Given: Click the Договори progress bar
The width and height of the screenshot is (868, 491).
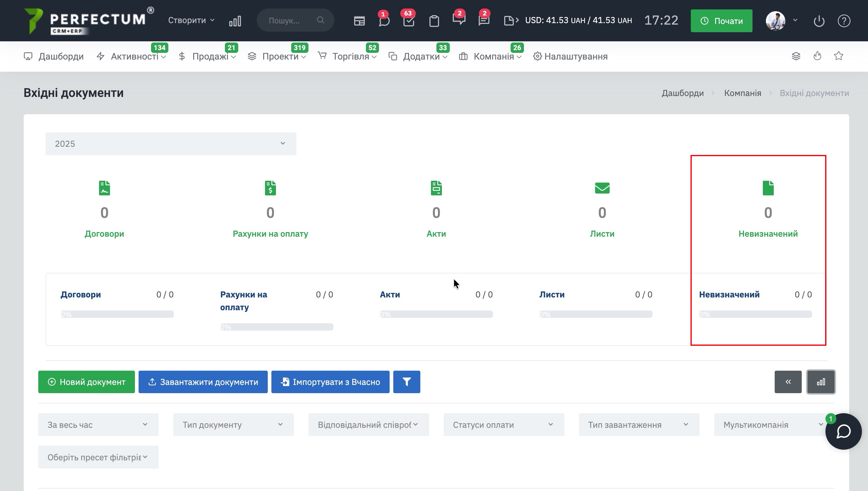Looking at the screenshot, I should coord(117,314).
